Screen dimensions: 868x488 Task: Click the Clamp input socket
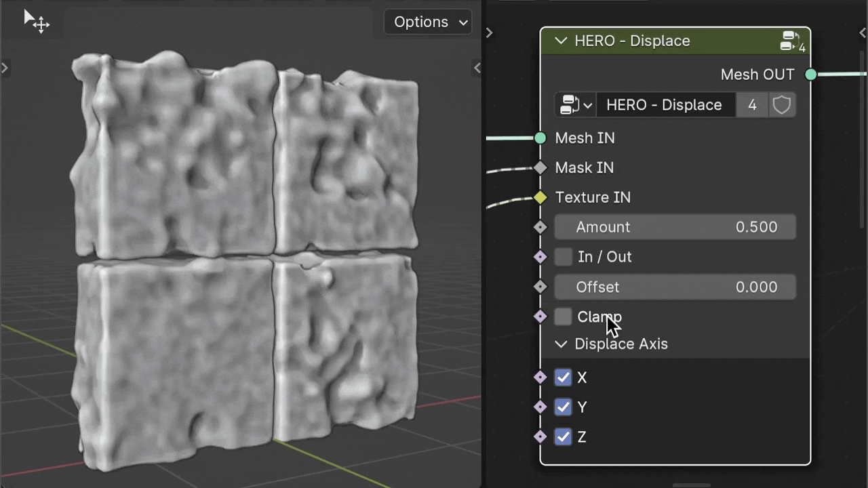pos(540,317)
